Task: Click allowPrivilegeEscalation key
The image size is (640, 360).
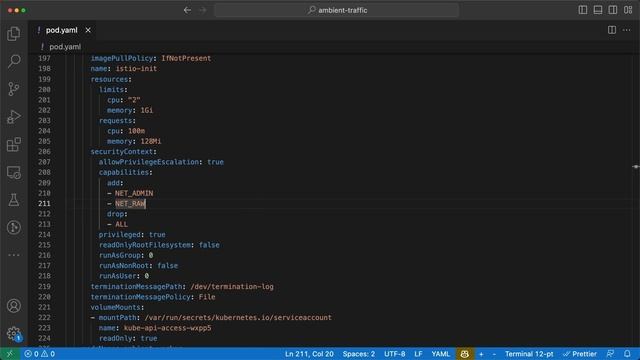Action: pyautogui.click(x=149, y=162)
